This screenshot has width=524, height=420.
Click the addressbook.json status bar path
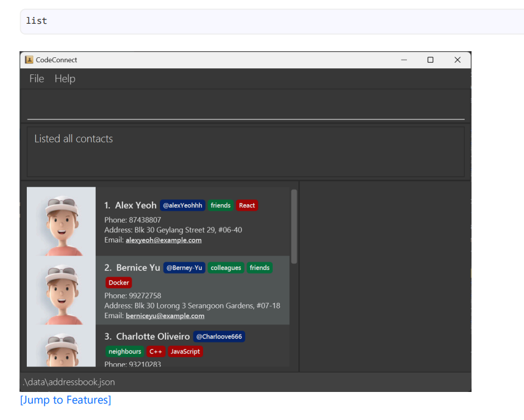pyautogui.click(x=69, y=382)
